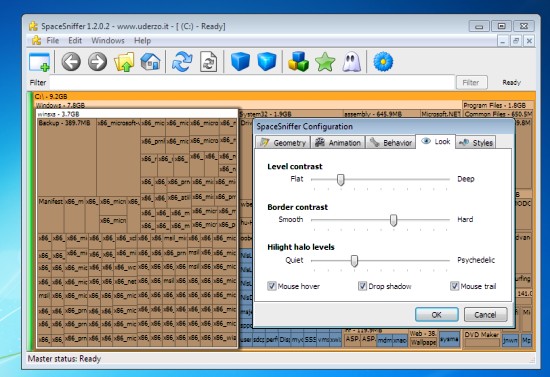This screenshot has width=550, height=377.
Task: Click the ghost icon in the toolbar
Action: click(352, 62)
